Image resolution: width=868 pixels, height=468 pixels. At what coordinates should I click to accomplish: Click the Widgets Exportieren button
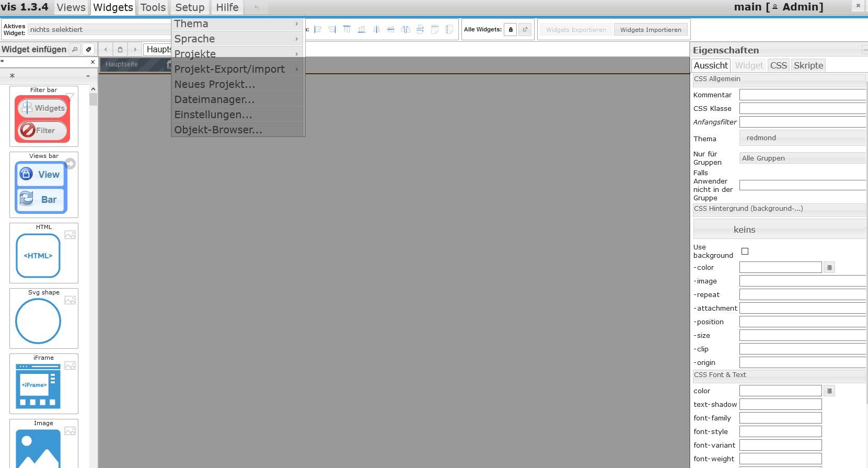point(576,30)
